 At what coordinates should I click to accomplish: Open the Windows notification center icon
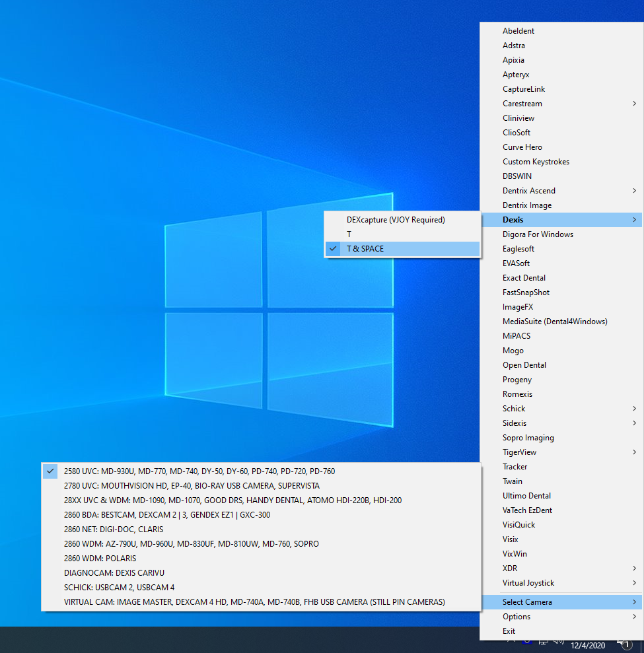[625, 644]
